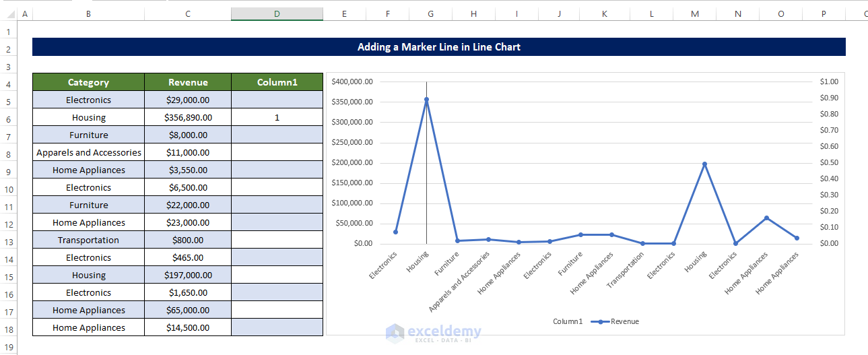This screenshot has width=868, height=355.
Task: Click the Column1 table header cell
Action: pos(277,82)
